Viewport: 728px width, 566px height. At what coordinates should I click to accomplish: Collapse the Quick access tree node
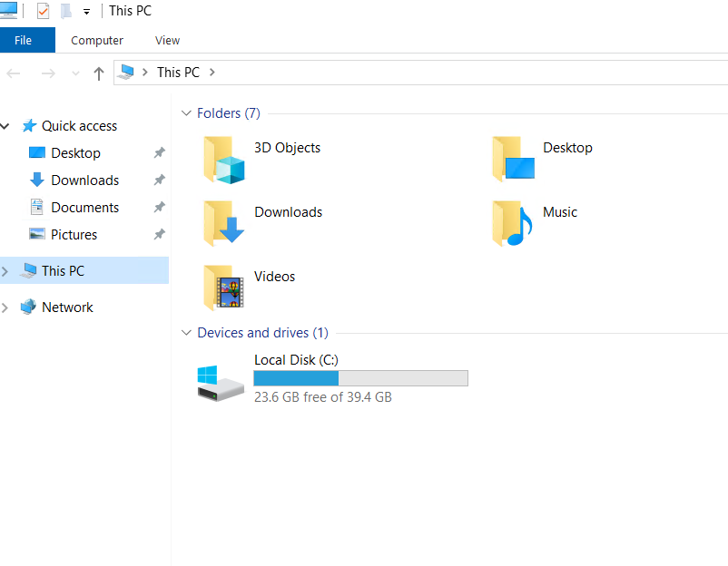coord(5,126)
